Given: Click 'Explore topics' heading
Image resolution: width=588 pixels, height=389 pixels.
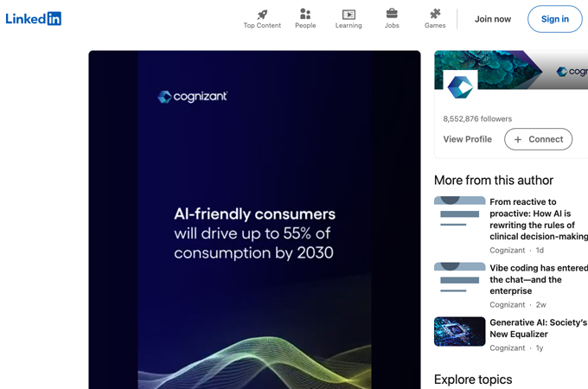Looking at the screenshot, I should tap(473, 379).
